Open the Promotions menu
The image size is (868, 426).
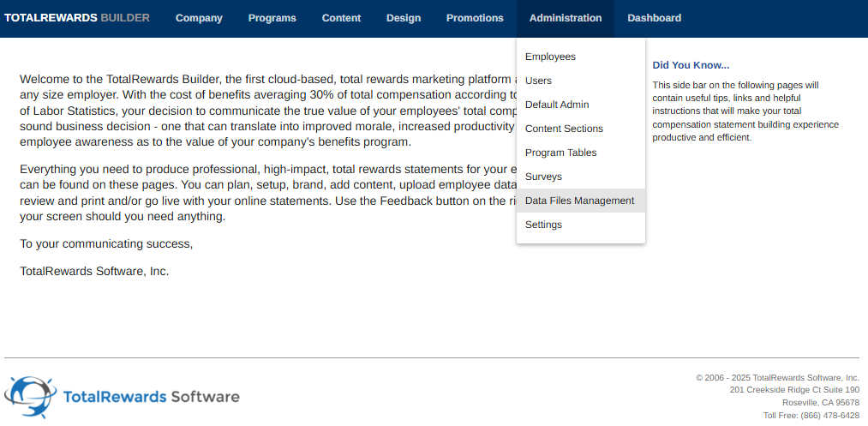tap(475, 18)
